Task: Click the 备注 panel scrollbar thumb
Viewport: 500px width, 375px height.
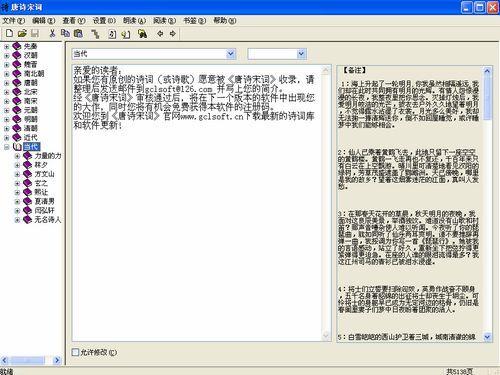Action: coord(487,98)
